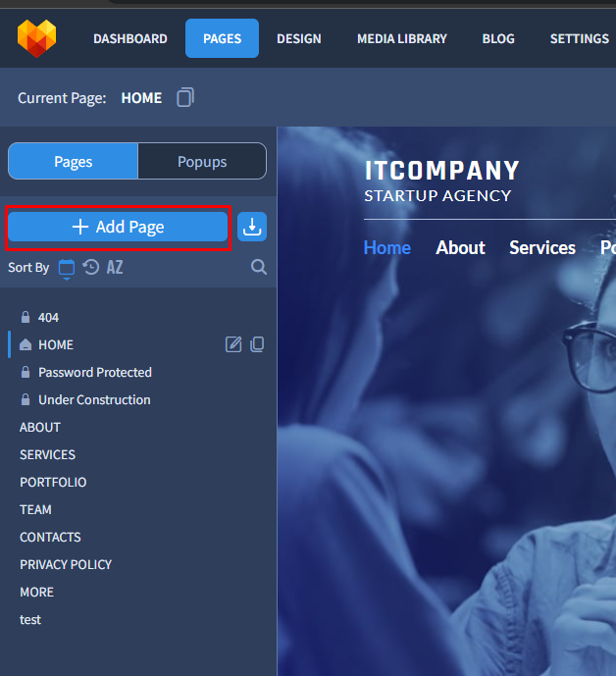
Task: Click the Add Page button
Action: (x=118, y=227)
